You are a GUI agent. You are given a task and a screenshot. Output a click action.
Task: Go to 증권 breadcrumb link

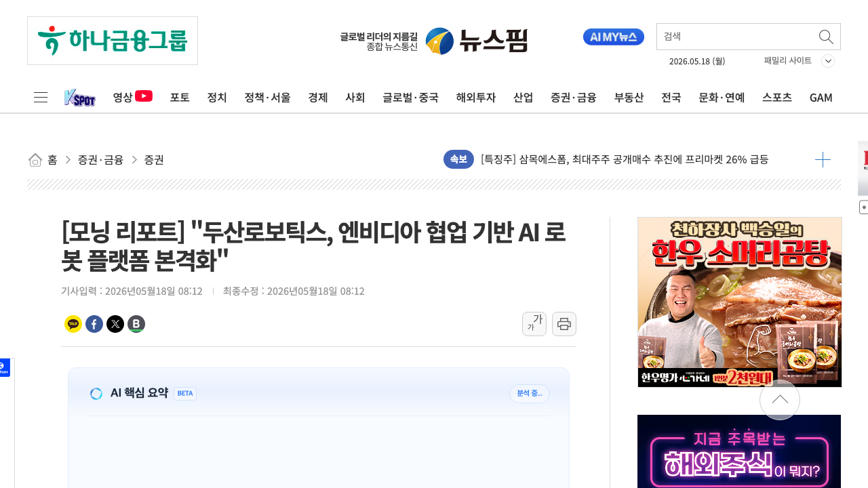point(154,160)
